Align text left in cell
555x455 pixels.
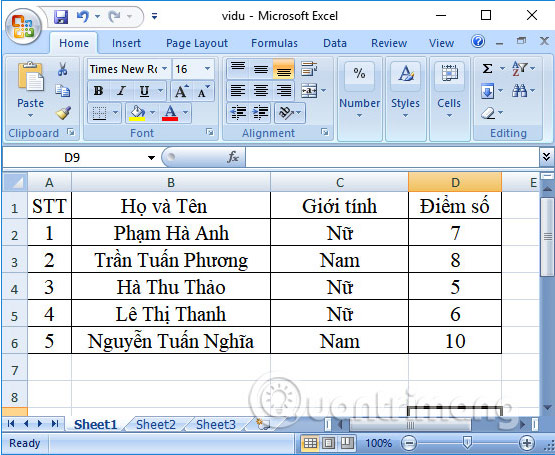coord(238,91)
